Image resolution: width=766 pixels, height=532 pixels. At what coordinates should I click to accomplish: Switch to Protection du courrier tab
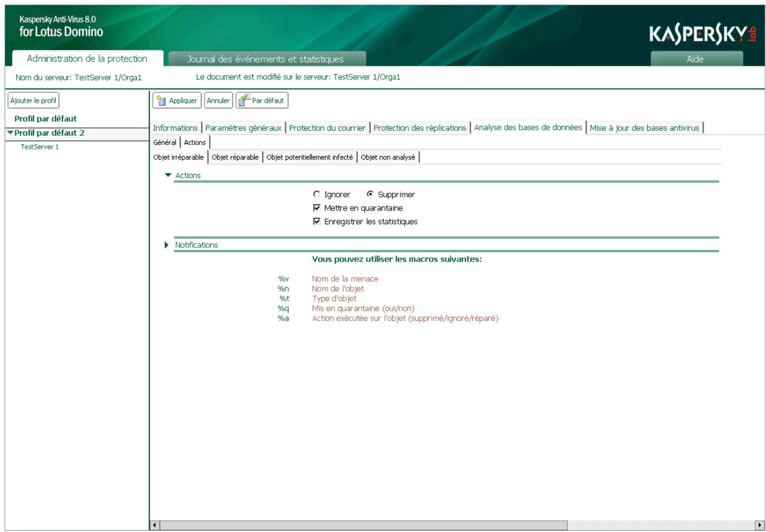[327, 128]
